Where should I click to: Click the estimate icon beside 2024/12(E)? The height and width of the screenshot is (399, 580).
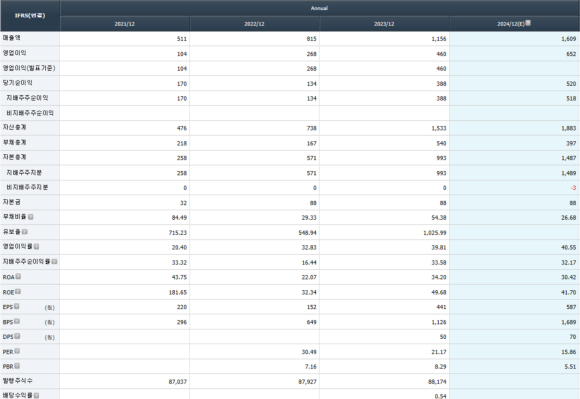(528, 23)
